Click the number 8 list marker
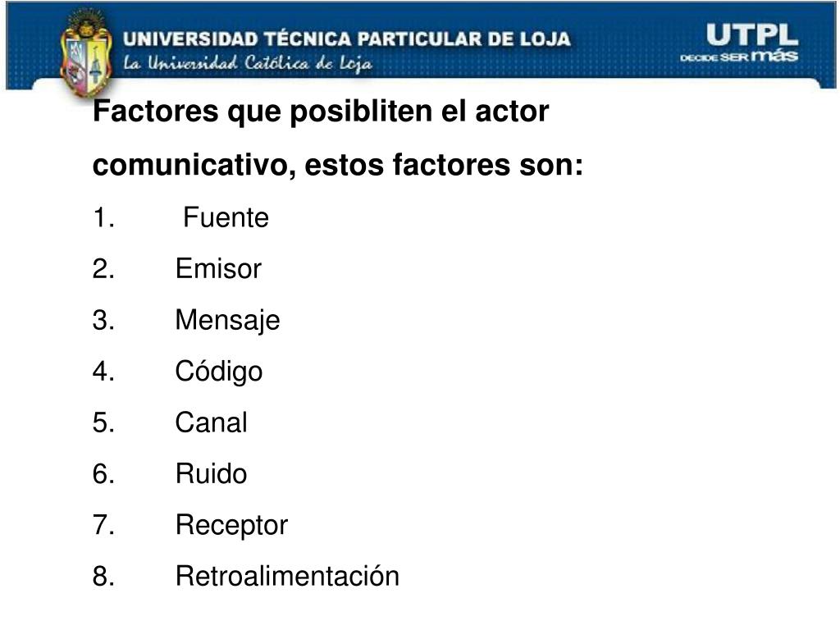The image size is (840, 630). pyautogui.click(x=103, y=577)
